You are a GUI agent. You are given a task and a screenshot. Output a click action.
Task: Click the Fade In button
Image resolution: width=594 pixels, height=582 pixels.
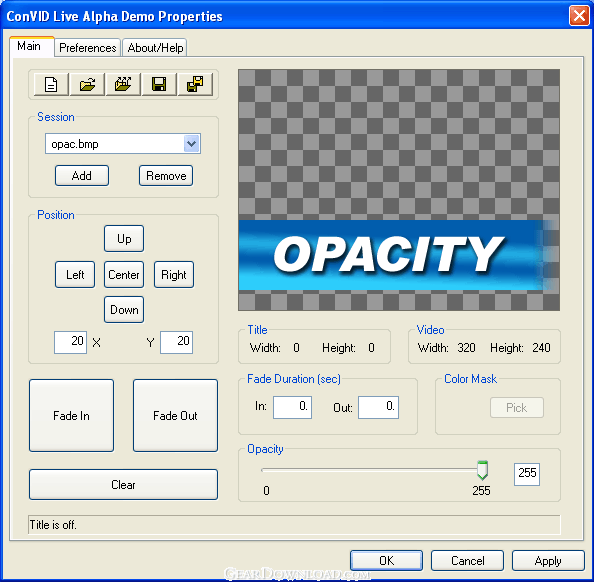pyautogui.click(x=72, y=416)
